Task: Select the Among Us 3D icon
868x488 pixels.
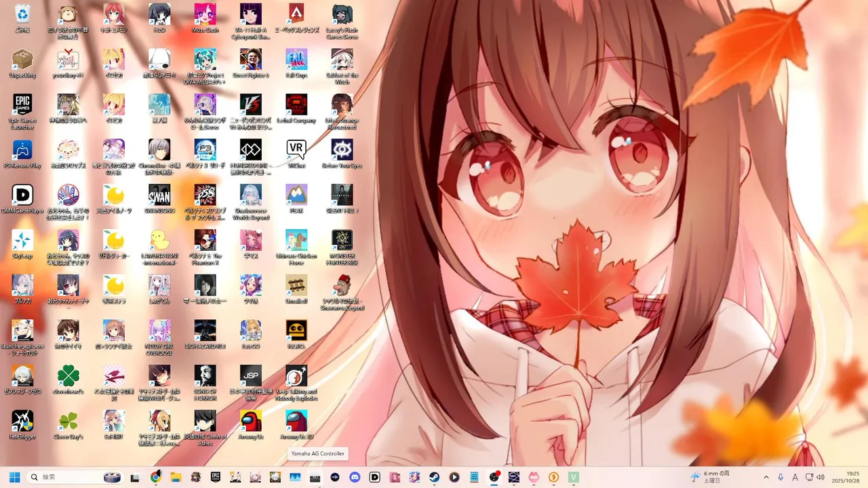Action: point(296,421)
